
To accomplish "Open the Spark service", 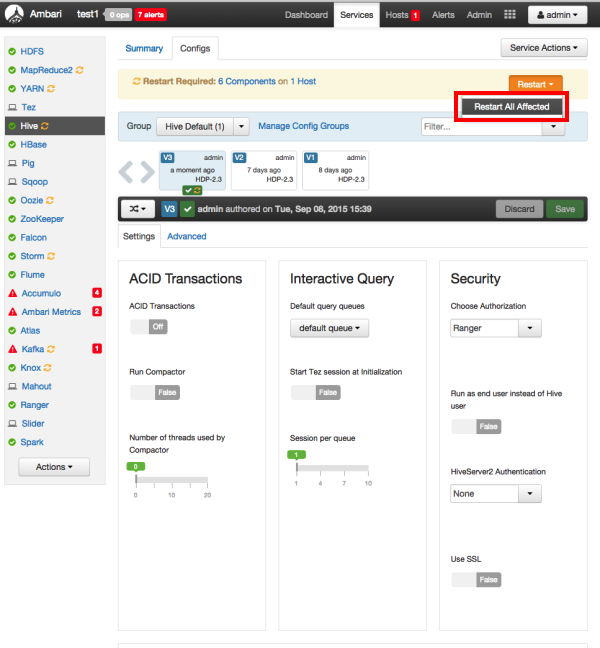I will tap(32, 442).
